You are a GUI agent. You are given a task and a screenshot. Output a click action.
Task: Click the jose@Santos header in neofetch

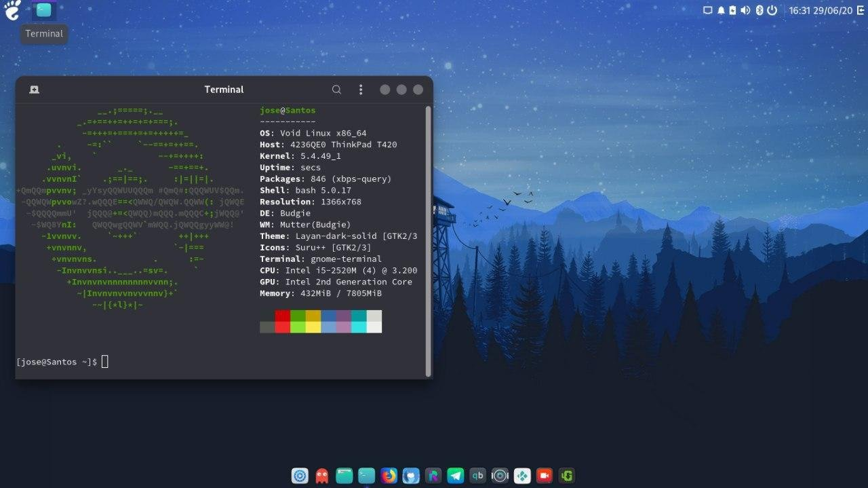pos(288,111)
